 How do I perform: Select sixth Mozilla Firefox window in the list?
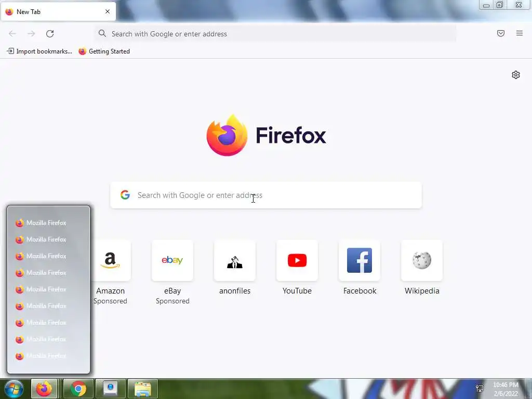tap(48, 306)
